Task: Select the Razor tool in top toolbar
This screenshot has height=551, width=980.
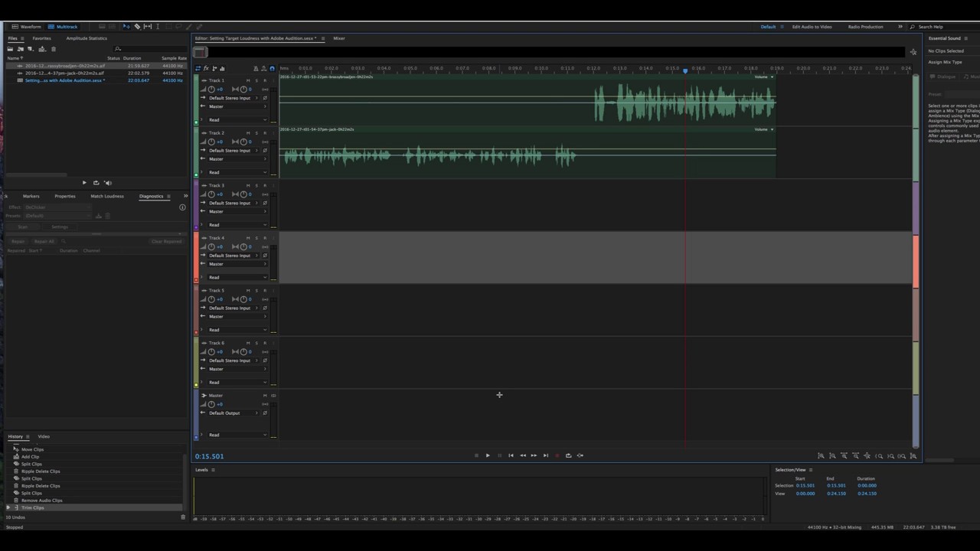Action: [x=137, y=27]
